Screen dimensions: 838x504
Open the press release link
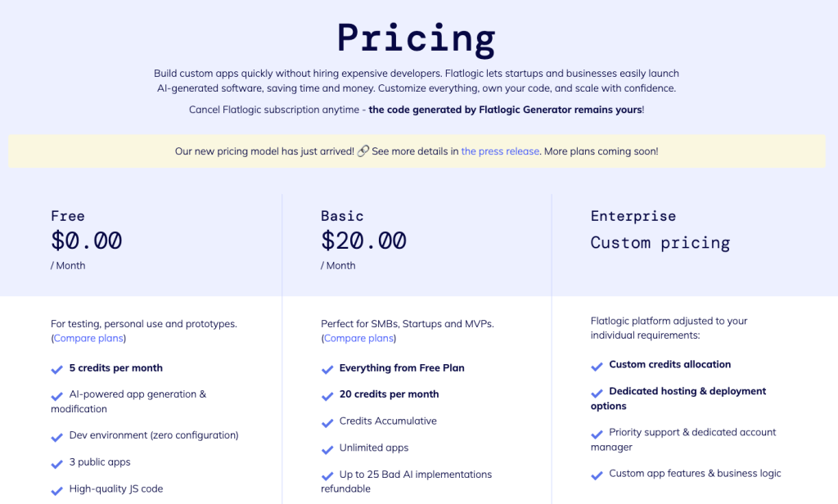(x=500, y=151)
